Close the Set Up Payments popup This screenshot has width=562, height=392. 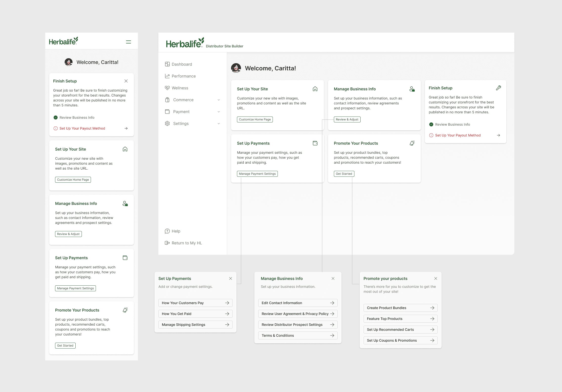pos(231,278)
